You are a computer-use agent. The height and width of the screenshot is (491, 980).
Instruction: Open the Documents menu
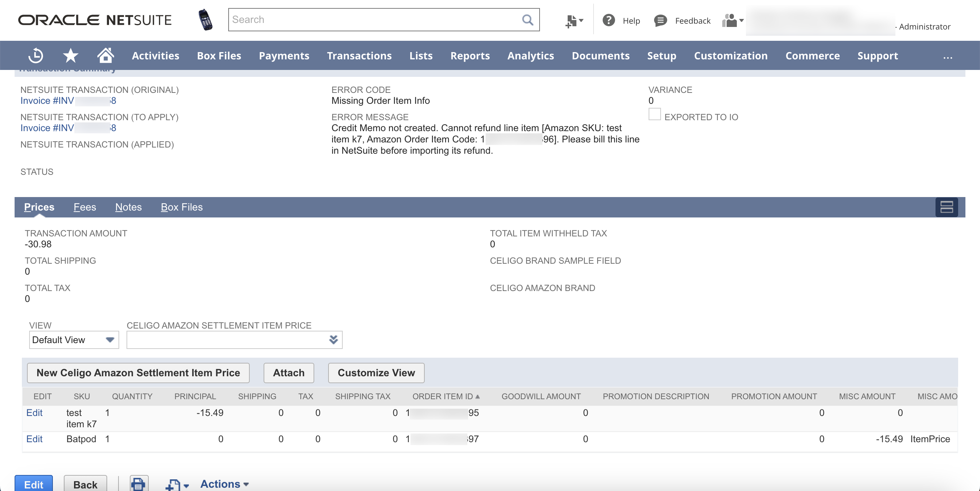(x=600, y=55)
